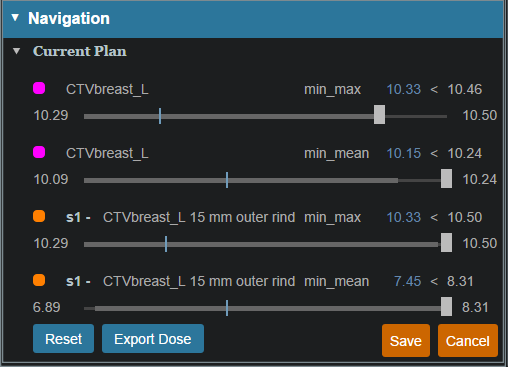Image resolution: width=508 pixels, height=367 pixels.
Task: Save the navigated plan
Action: point(406,341)
